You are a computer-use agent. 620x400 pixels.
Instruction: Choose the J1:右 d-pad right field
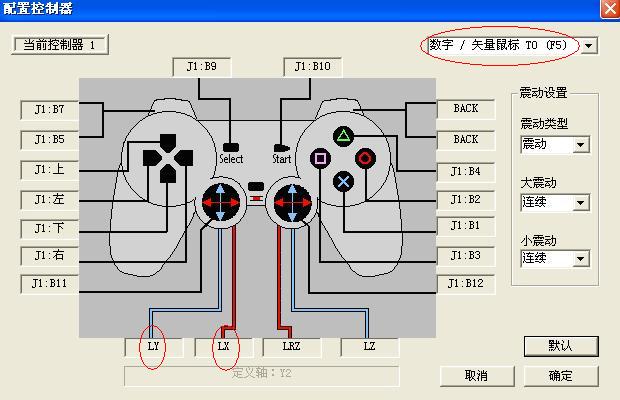(x=49, y=255)
